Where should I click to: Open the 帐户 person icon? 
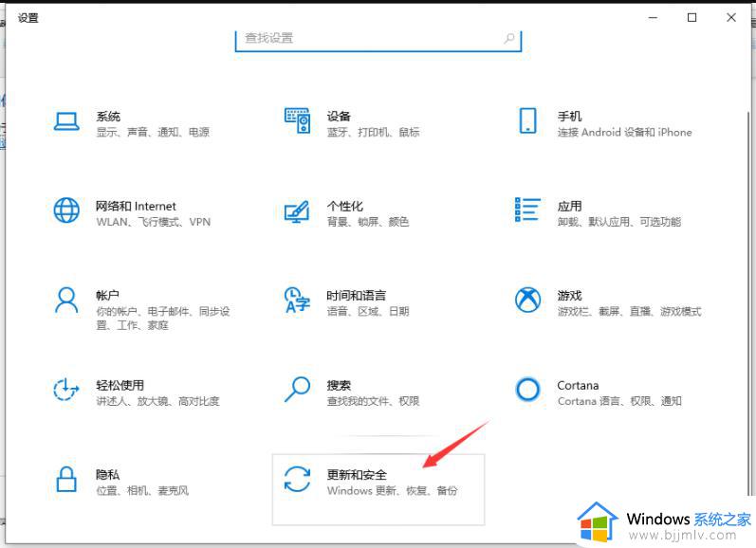point(66,301)
